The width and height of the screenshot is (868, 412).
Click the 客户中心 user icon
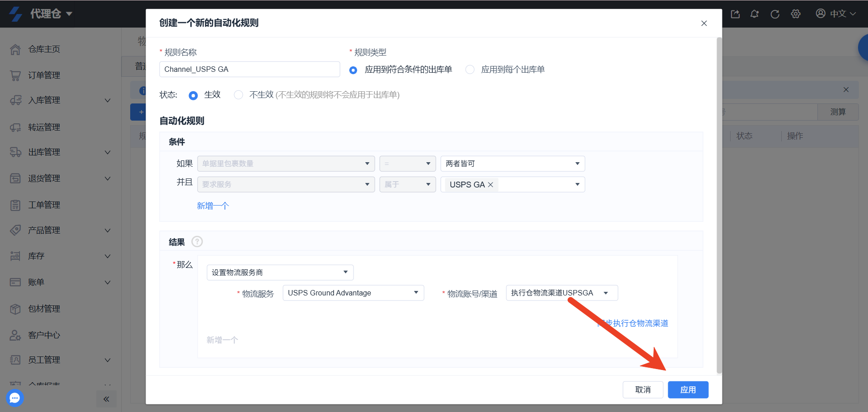click(15, 335)
